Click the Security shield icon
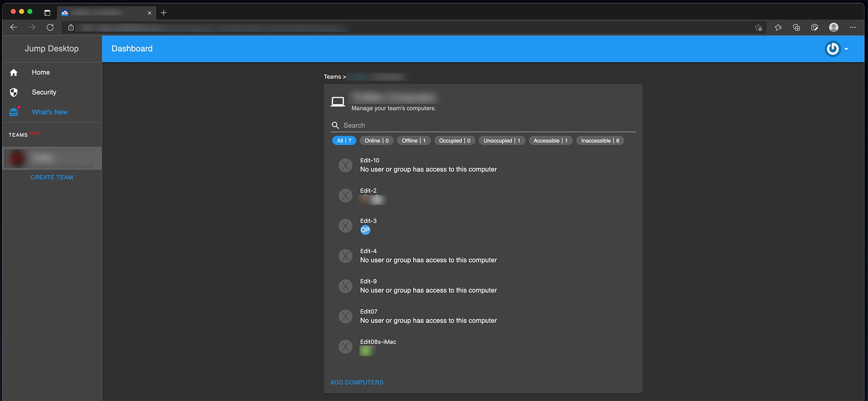The width and height of the screenshot is (868, 401). point(14,92)
